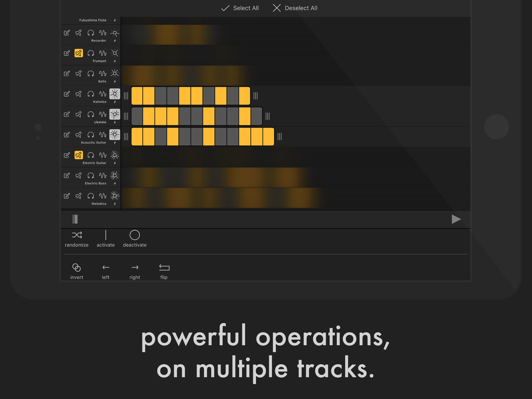Click the invert operation icon
The image size is (532, 399).
[77, 267]
